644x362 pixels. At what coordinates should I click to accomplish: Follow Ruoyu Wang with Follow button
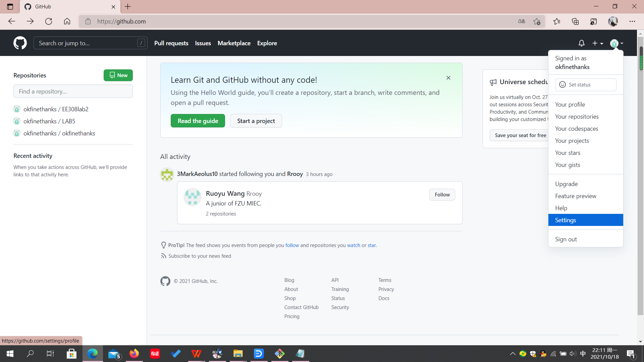click(442, 195)
